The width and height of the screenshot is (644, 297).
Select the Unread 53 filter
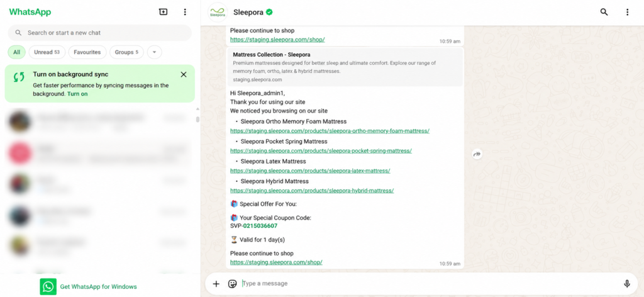47,52
